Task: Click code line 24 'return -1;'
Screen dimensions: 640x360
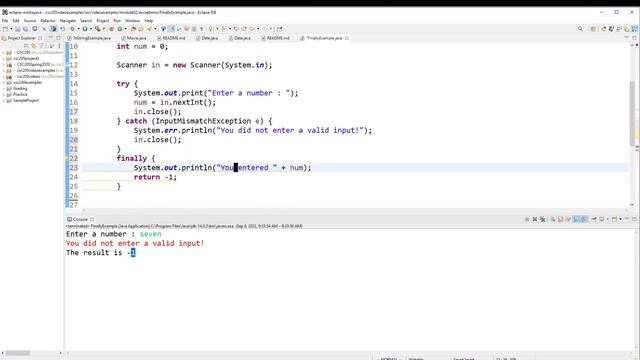Action: point(155,177)
